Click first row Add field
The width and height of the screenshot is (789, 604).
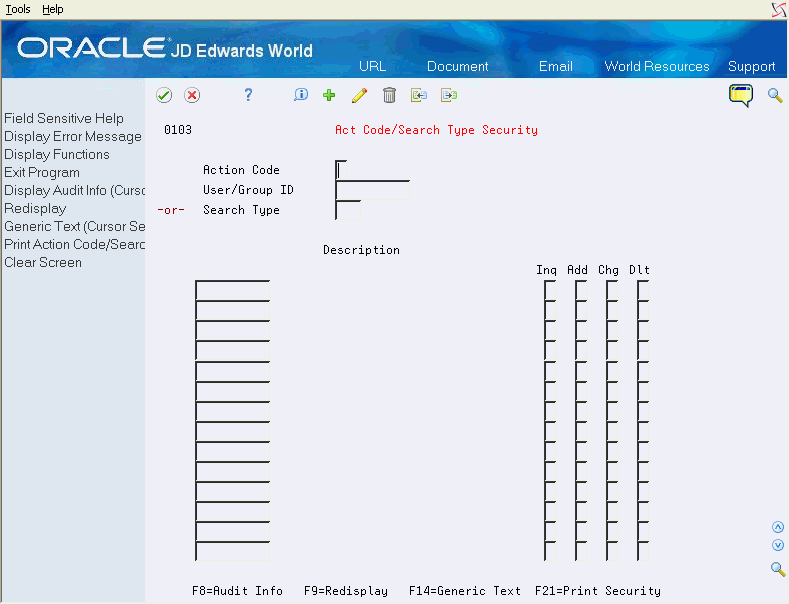click(x=581, y=290)
